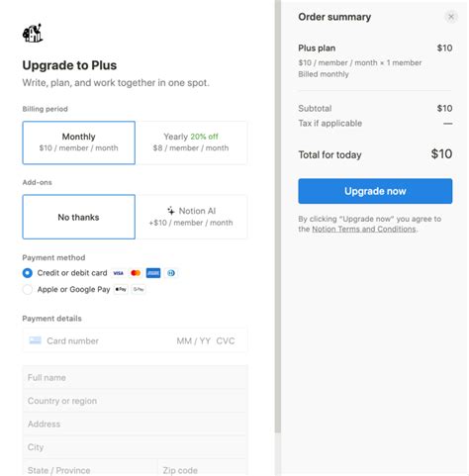The width and height of the screenshot is (469, 476).
Task: Open the Notion Terms and Conditions link
Action: point(364,229)
